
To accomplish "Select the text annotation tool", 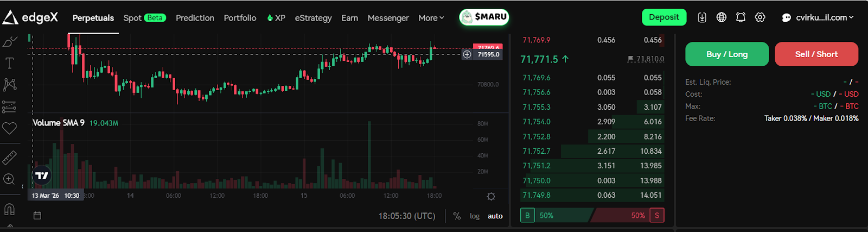I will (x=9, y=64).
